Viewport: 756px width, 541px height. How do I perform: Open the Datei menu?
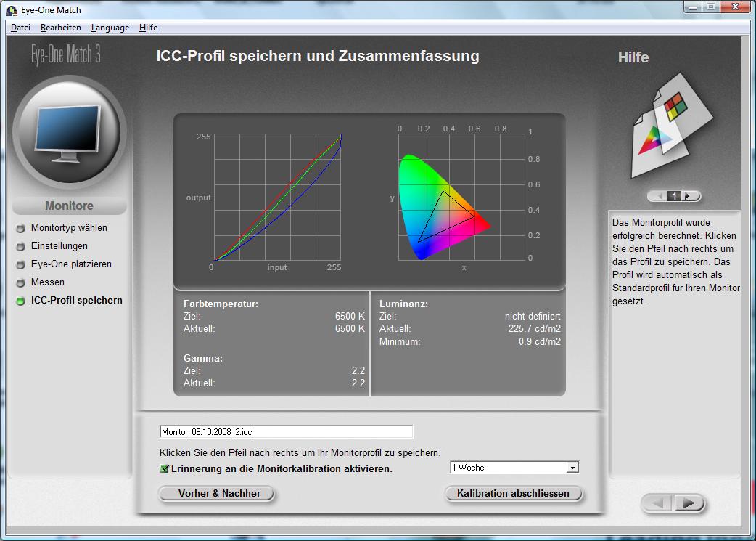[20, 28]
